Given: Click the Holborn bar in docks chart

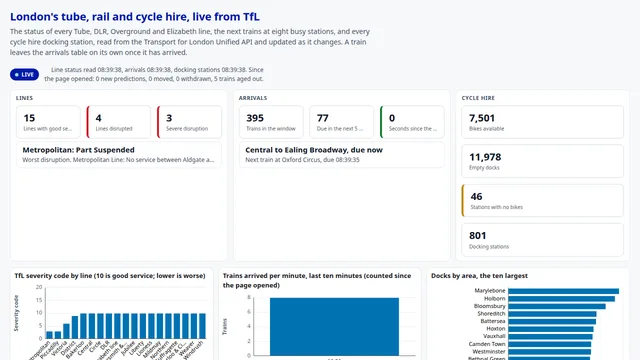Looking at the screenshot, I should tap(561, 299).
